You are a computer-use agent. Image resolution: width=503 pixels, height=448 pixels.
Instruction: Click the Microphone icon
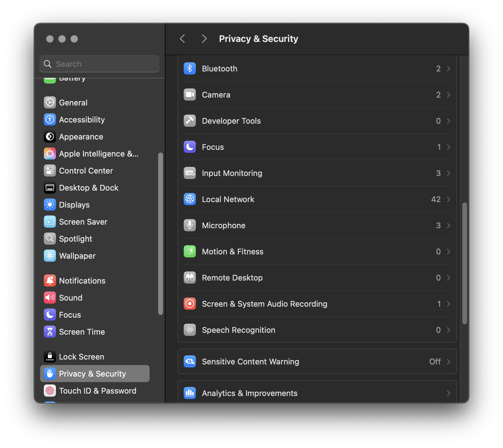(x=190, y=226)
